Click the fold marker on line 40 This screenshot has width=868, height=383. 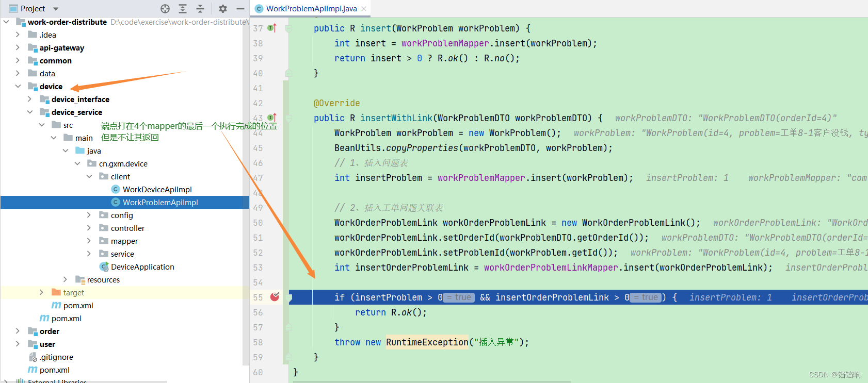click(289, 73)
